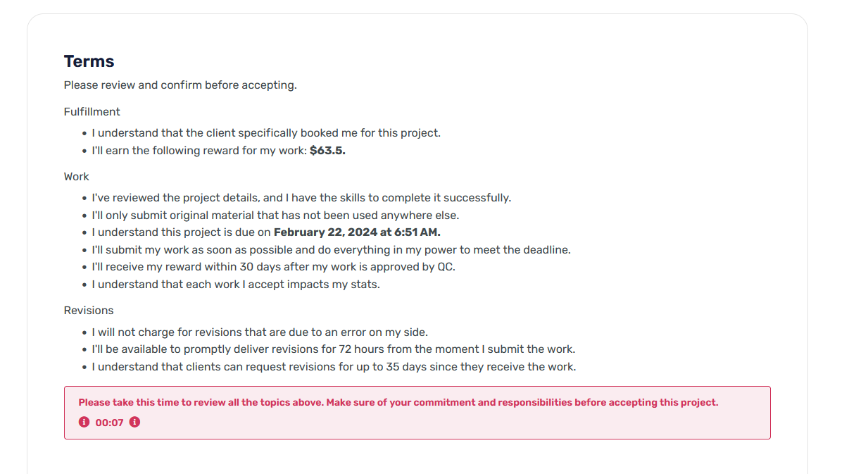868x474 pixels.
Task: Click the work impacts my stats statement
Action: click(236, 285)
